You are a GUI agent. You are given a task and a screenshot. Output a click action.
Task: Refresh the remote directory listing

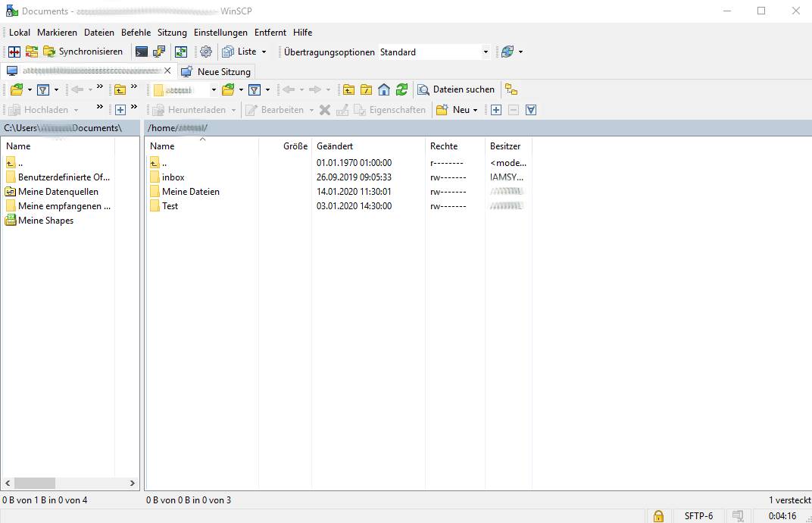401,89
